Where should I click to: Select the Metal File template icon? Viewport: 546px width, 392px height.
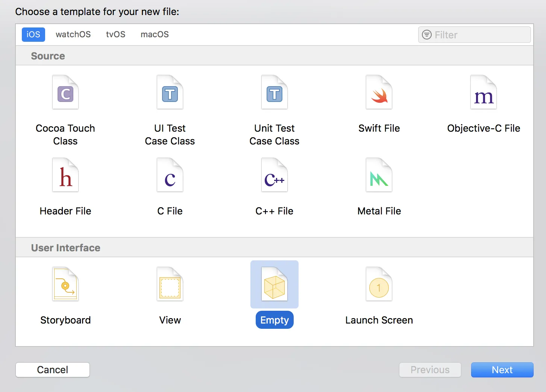pos(379,175)
